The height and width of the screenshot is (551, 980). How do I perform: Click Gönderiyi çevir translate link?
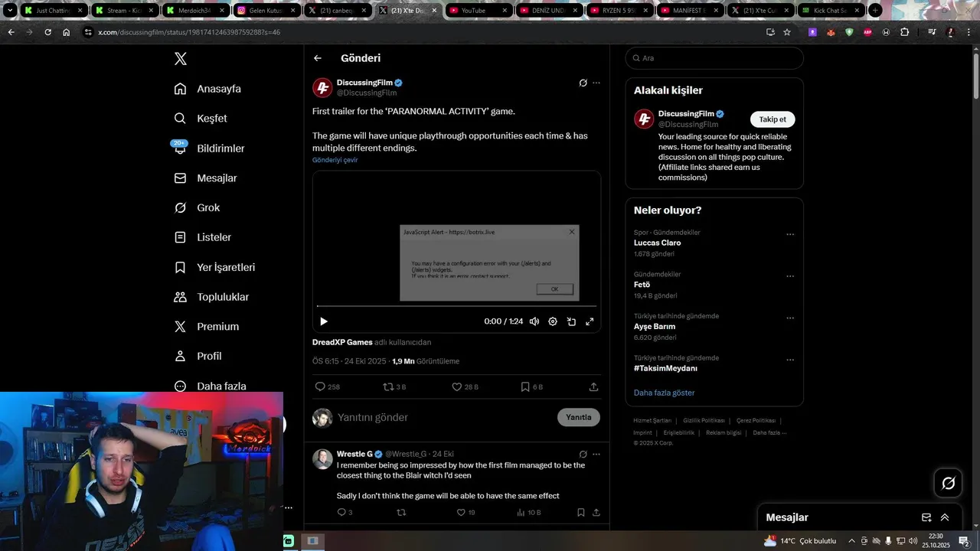[x=335, y=160]
